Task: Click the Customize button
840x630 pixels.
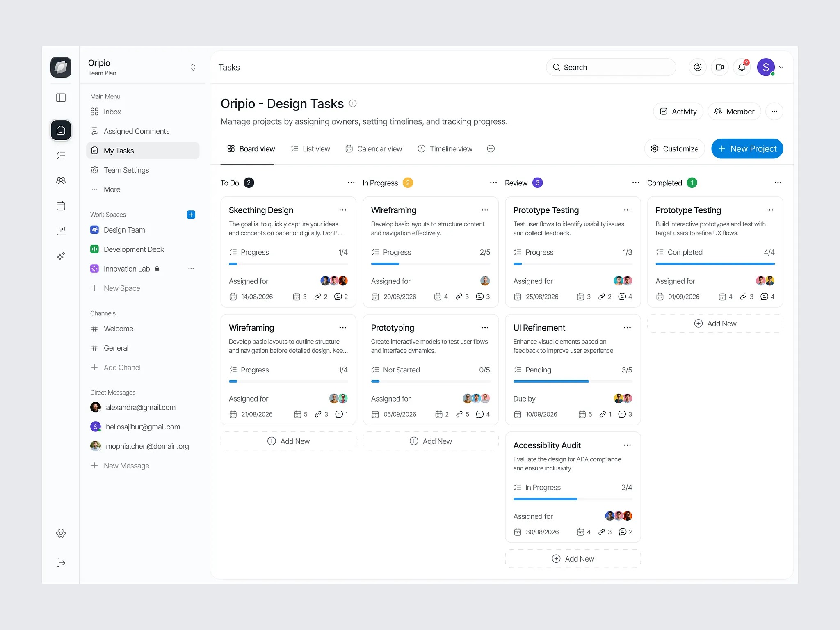Action: [x=674, y=149]
